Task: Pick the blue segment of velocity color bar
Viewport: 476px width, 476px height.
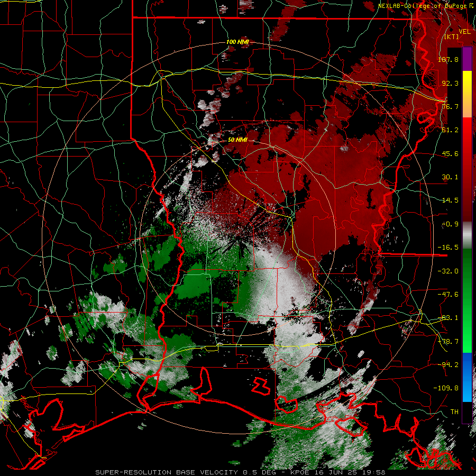Action: pyautogui.click(x=467, y=377)
